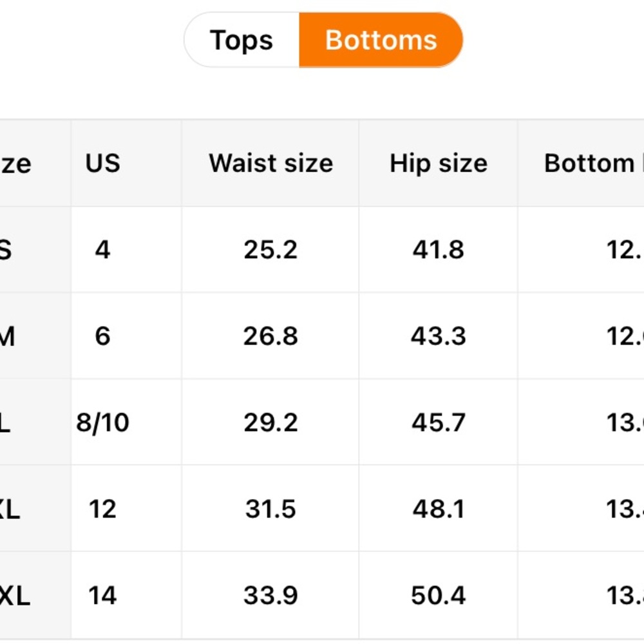Click the US column header

tap(102, 163)
